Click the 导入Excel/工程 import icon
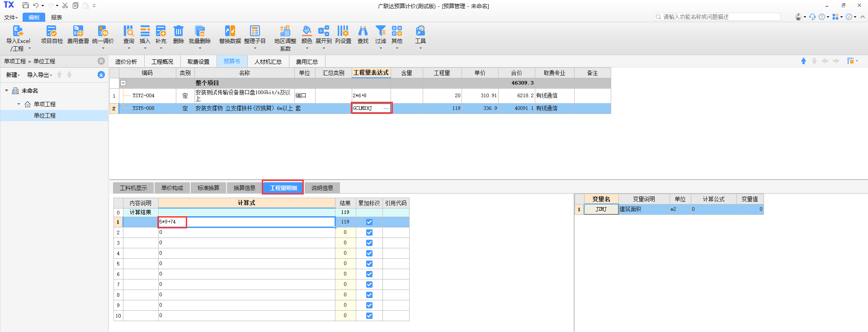Image resolution: width=868 pixels, height=332 pixels. [18, 32]
